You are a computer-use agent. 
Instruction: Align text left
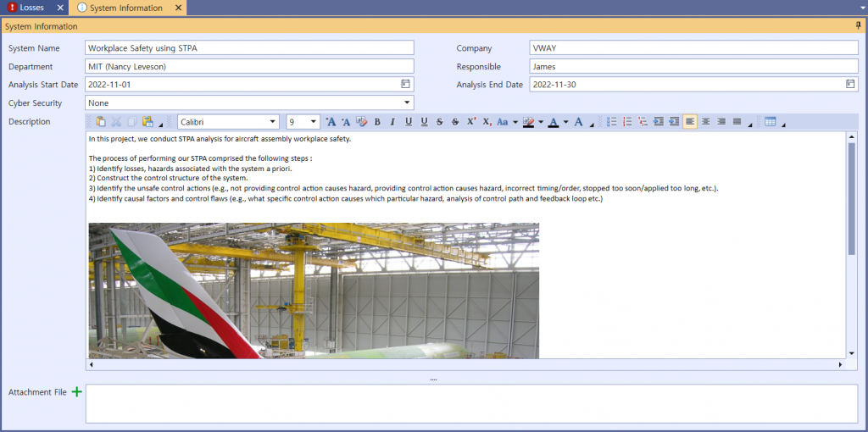(690, 122)
